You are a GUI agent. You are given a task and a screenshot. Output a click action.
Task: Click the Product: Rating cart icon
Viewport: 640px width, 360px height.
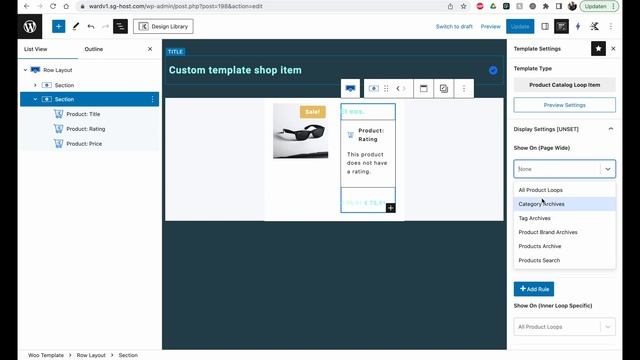pos(58,129)
